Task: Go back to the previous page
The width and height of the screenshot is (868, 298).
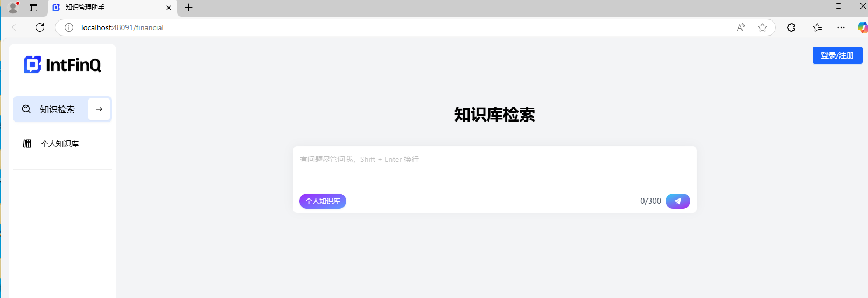Action: click(x=16, y=27)
